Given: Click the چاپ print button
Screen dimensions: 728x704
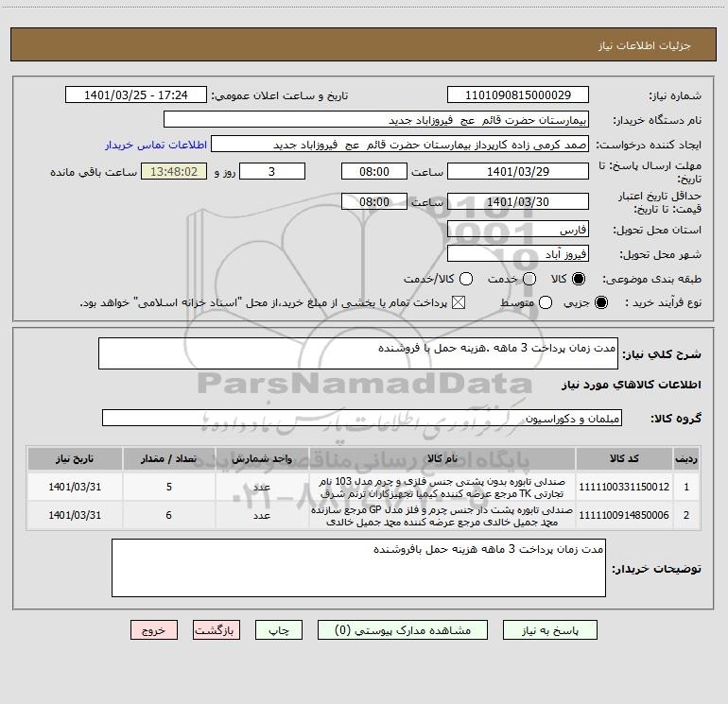Looking at the screenshot, I should [279, 630].
